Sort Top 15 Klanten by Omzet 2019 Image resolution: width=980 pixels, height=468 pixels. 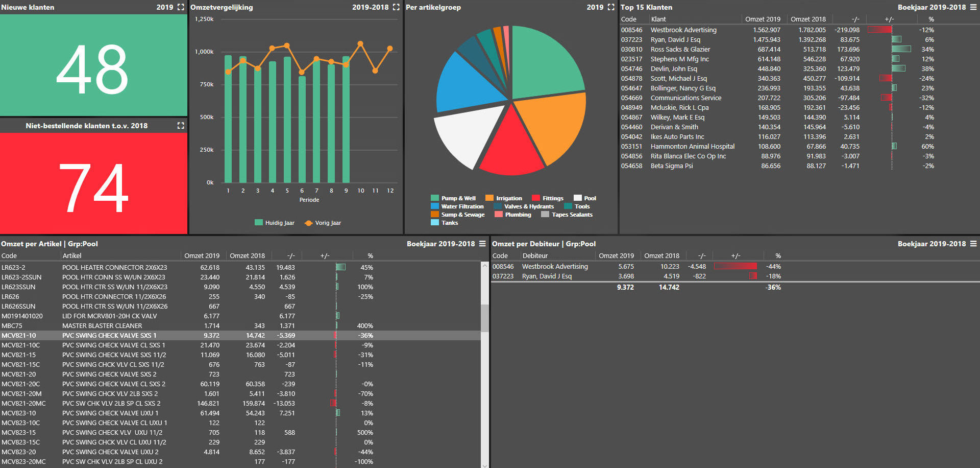[763, 19]
